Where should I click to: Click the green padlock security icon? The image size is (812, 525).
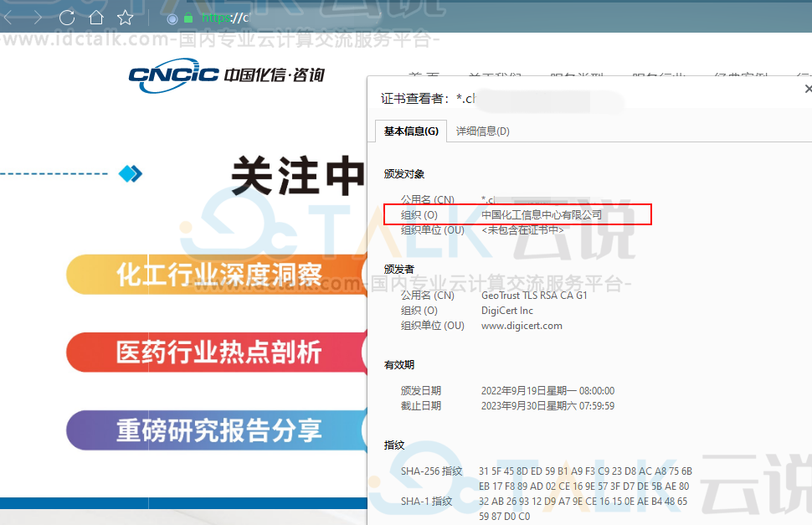point(188,18)
